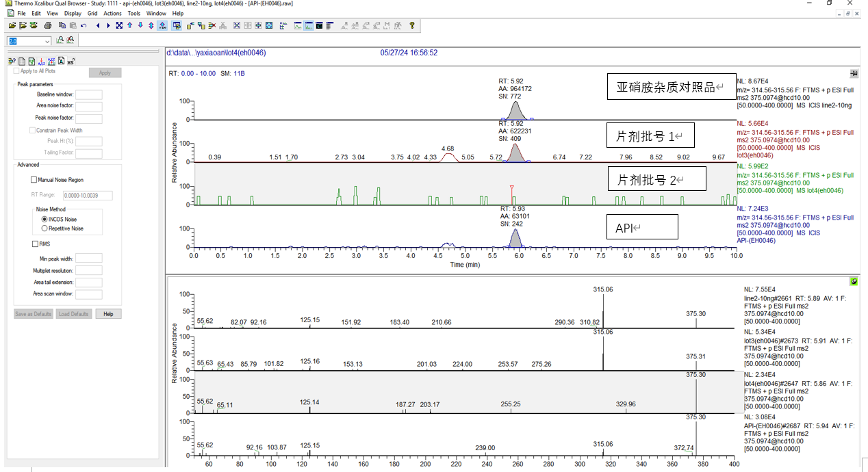Open the Display menu

coord(73,13)
